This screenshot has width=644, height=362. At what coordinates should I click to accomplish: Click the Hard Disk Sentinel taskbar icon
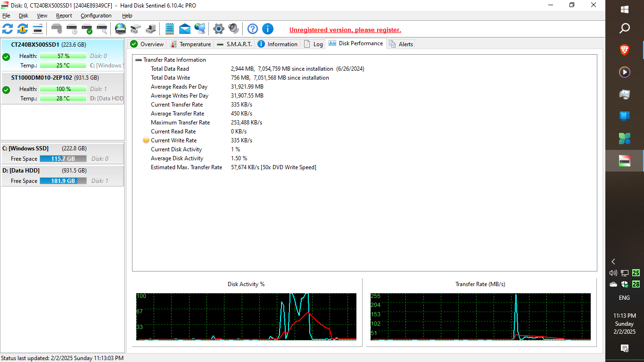(625, 161)
